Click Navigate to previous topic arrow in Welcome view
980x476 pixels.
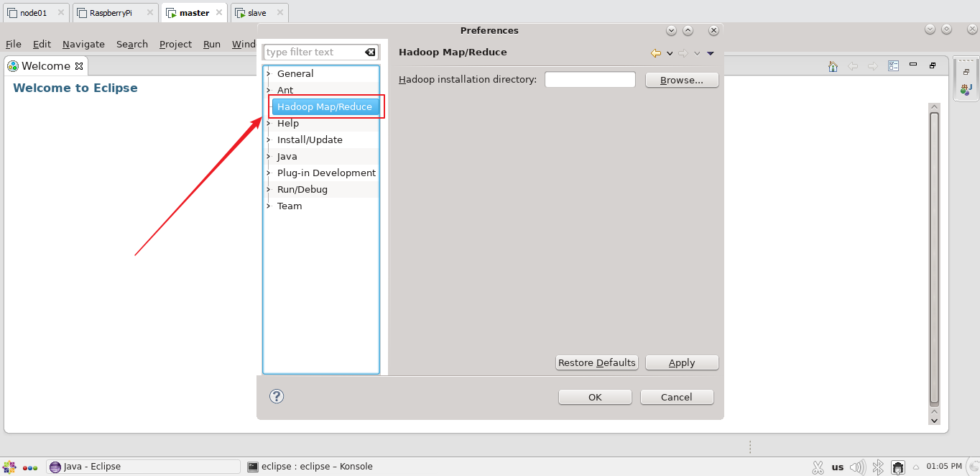[x=853, y=66]
